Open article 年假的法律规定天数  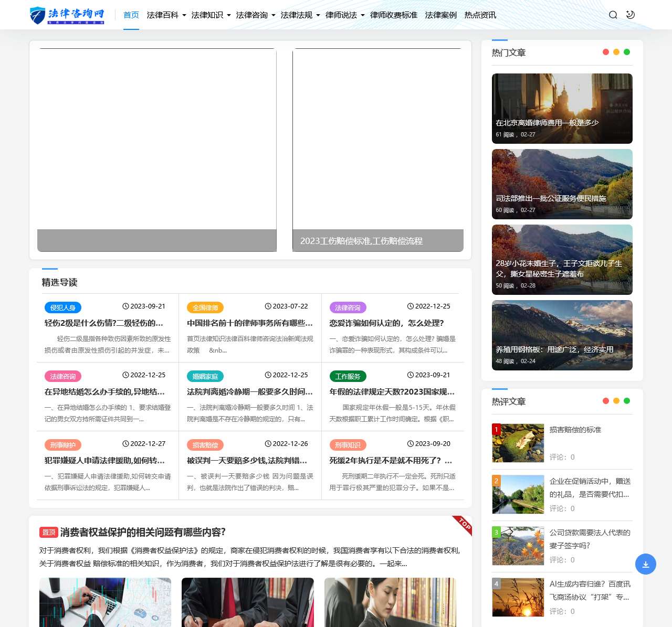tap(392, 392)
